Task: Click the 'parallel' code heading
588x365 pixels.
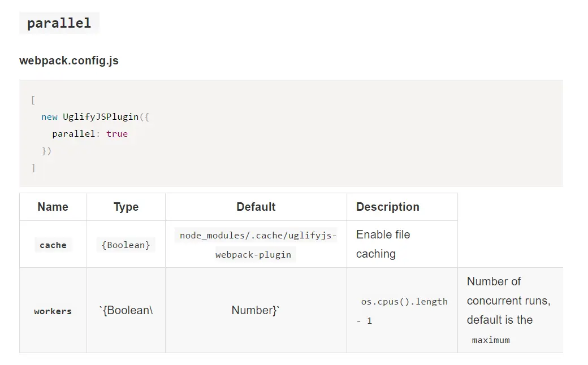Action: tap(59, 23)
